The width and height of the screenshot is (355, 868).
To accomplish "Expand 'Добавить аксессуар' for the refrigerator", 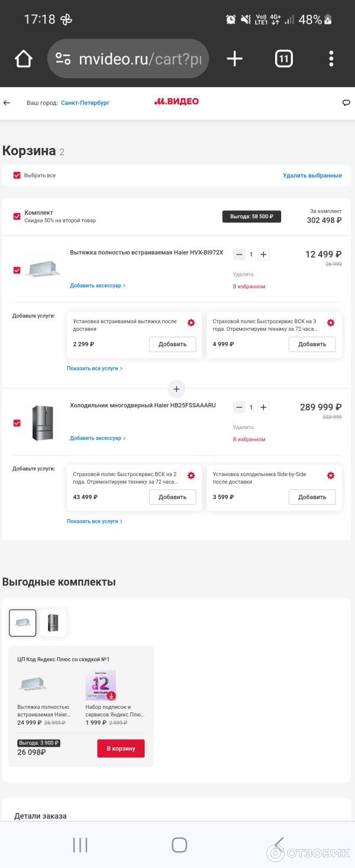I will (x=98, y=438).
